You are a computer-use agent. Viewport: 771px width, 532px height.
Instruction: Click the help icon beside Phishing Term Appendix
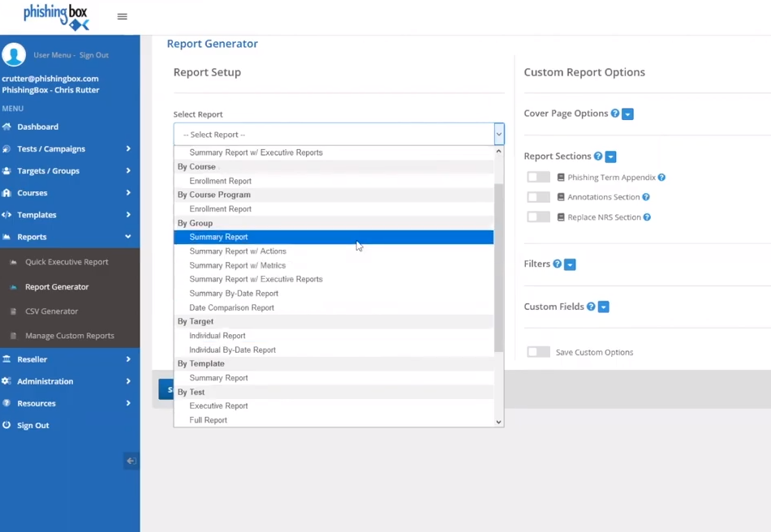660,176
